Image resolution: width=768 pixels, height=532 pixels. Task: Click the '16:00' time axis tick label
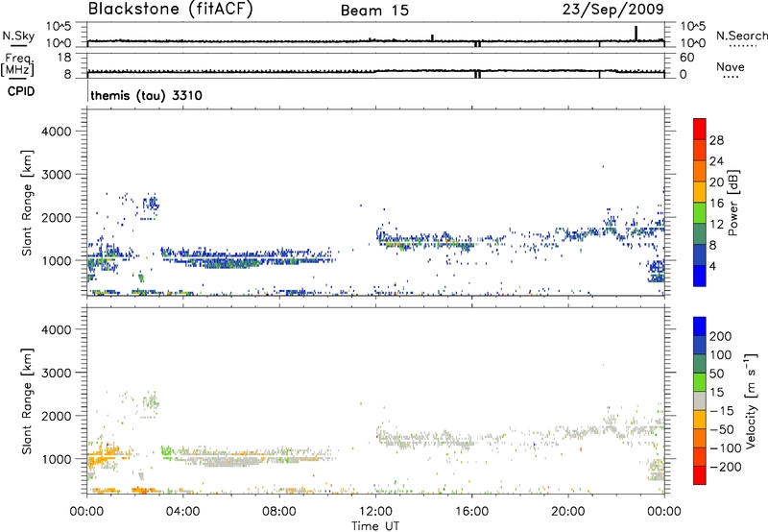471,512
